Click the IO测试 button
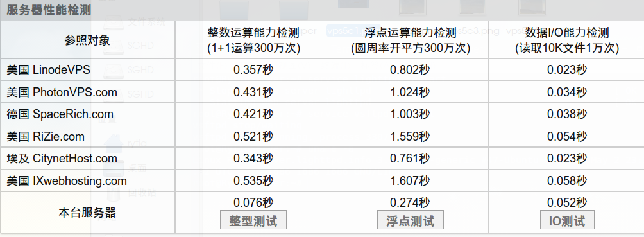644x237 pixels. pyautogui.click(x=567, y=220)
